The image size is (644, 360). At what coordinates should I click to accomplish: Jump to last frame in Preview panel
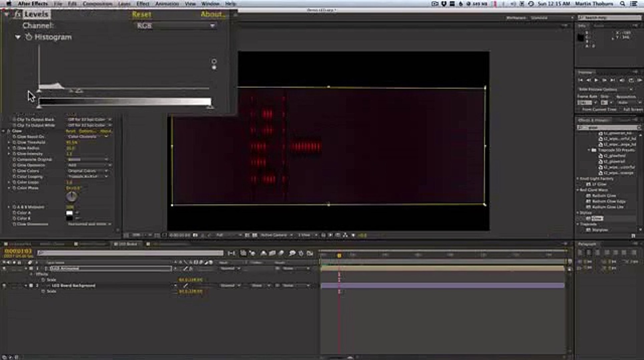pos(613,80)
